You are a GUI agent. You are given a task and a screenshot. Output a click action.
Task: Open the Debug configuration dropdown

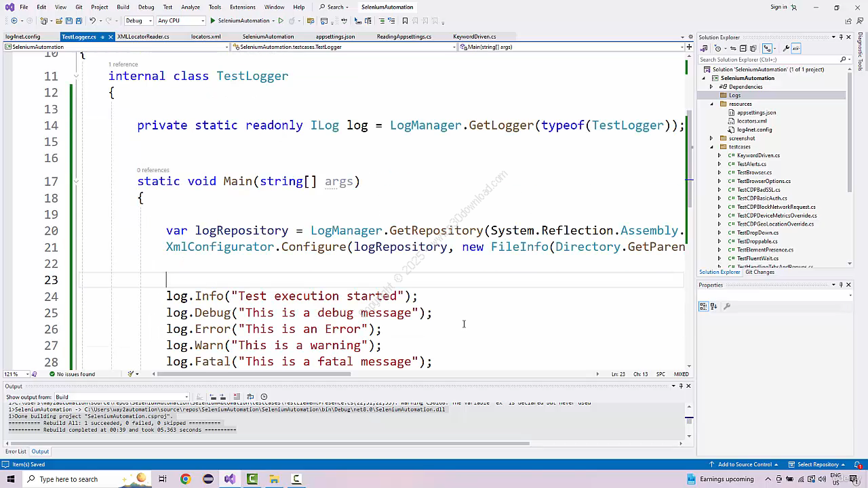click(138, 20)
